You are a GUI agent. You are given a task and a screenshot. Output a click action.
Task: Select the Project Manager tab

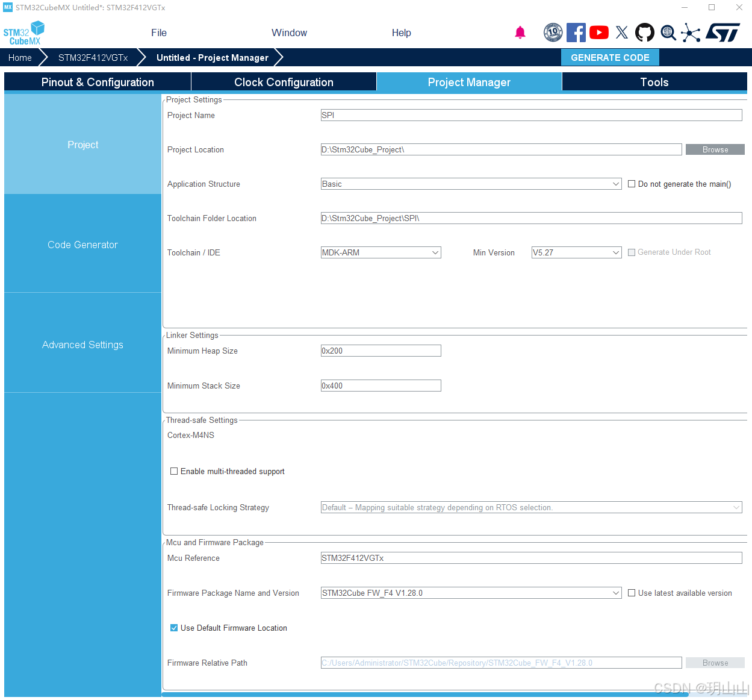point(469,82)
